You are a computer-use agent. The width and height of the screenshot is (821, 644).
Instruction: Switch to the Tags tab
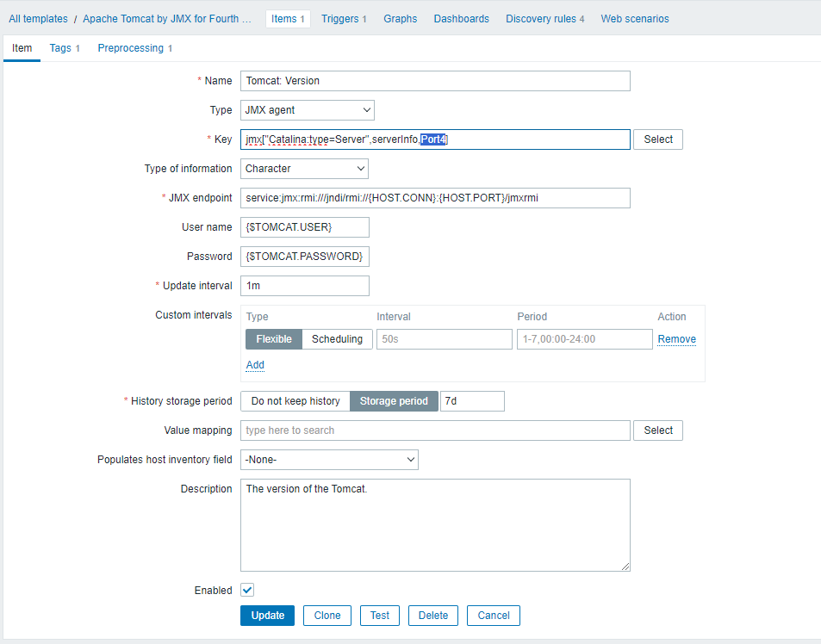click(x=65, y=48)
